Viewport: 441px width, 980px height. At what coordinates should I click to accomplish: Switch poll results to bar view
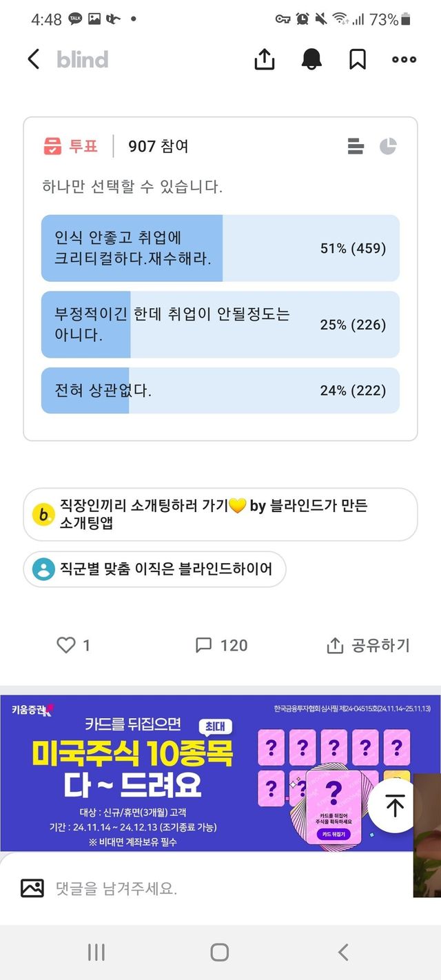356,146
